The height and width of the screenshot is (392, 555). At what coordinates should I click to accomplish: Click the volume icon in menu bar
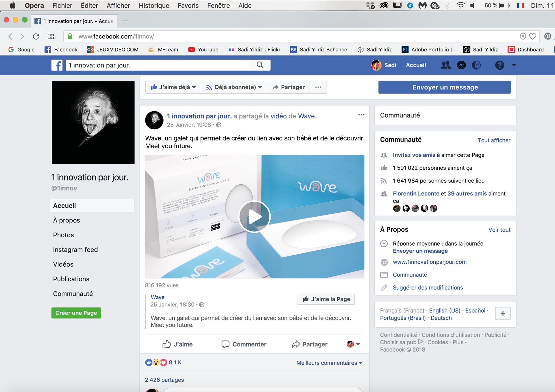pyautogui.click(x=473, y=5)
